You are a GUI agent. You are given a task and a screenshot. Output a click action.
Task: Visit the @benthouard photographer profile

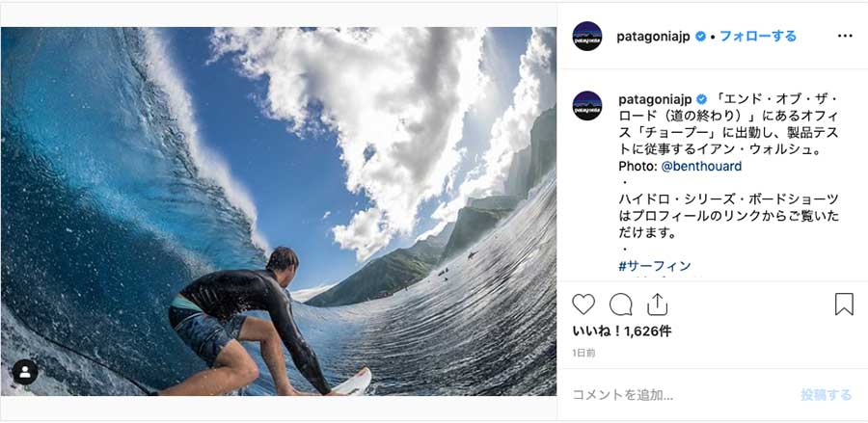click(701, 166)
